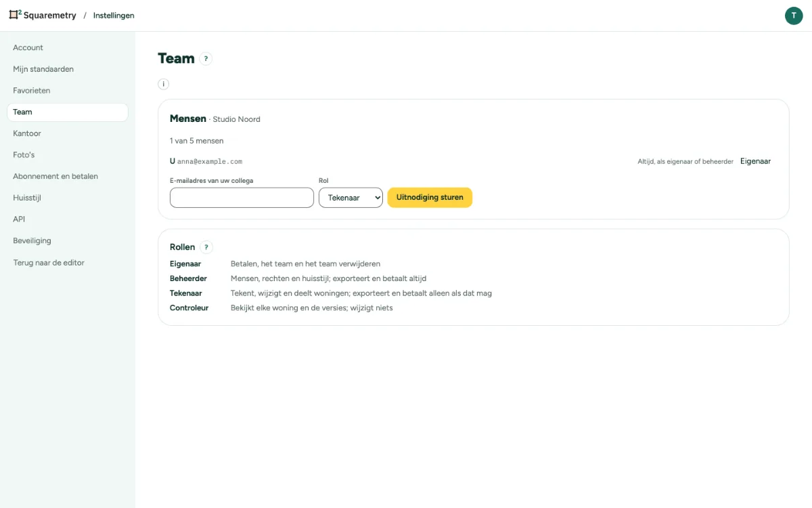The height and width of the screenshot is (508, 812).
Task: Show help next to Team heading
Action: [x=206, y=59]
